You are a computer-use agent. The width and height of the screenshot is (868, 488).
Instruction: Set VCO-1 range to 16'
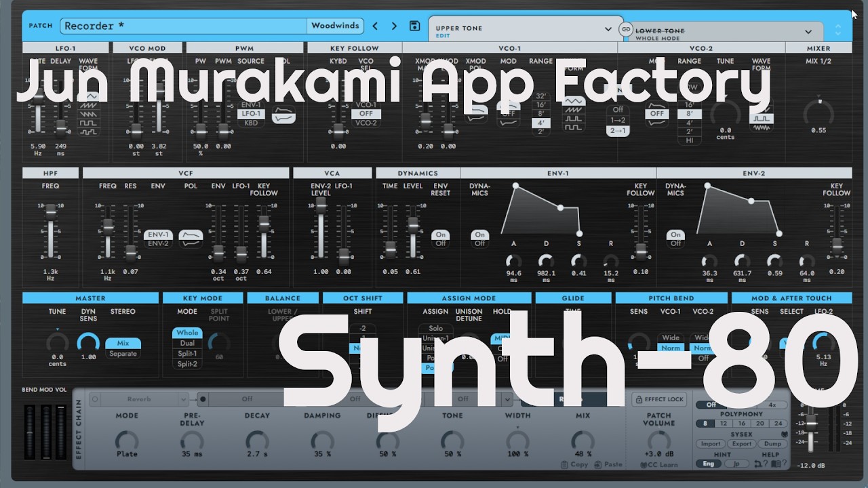coord(540,105)
